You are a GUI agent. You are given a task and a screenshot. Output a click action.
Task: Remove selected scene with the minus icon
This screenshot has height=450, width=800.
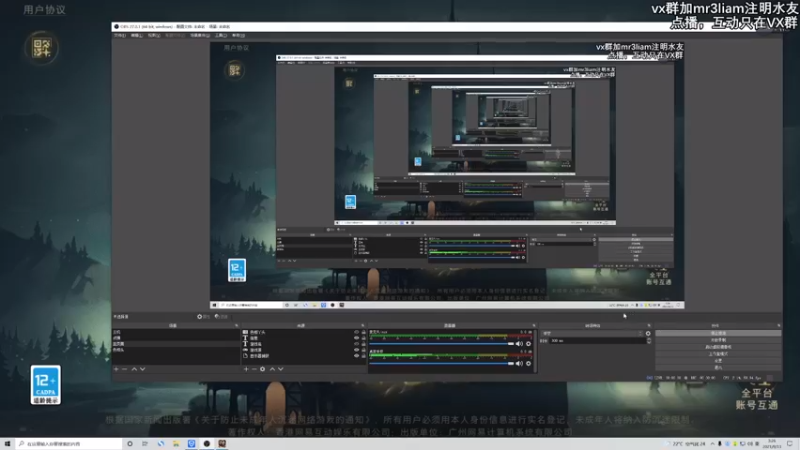click(124, 369)
